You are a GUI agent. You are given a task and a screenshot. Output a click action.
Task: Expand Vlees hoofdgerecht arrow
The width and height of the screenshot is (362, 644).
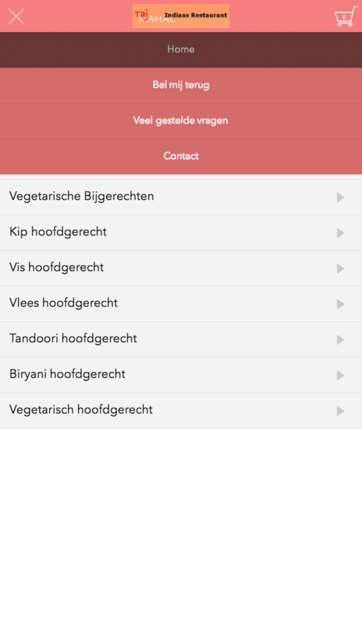[340, 304]
